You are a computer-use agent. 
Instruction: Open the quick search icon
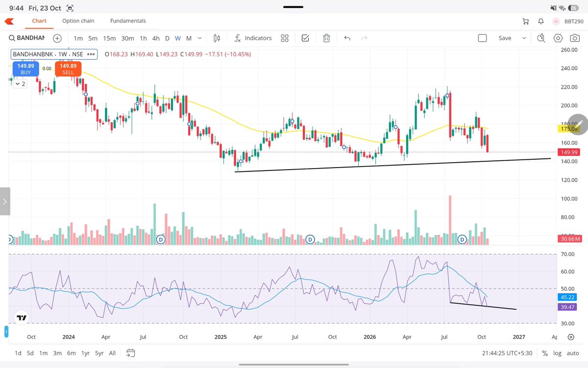(x=541, y=38)
